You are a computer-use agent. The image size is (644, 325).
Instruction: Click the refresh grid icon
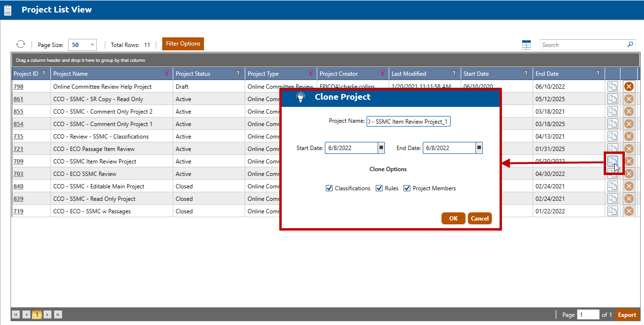pyautogui.click(x=20, y=44)
